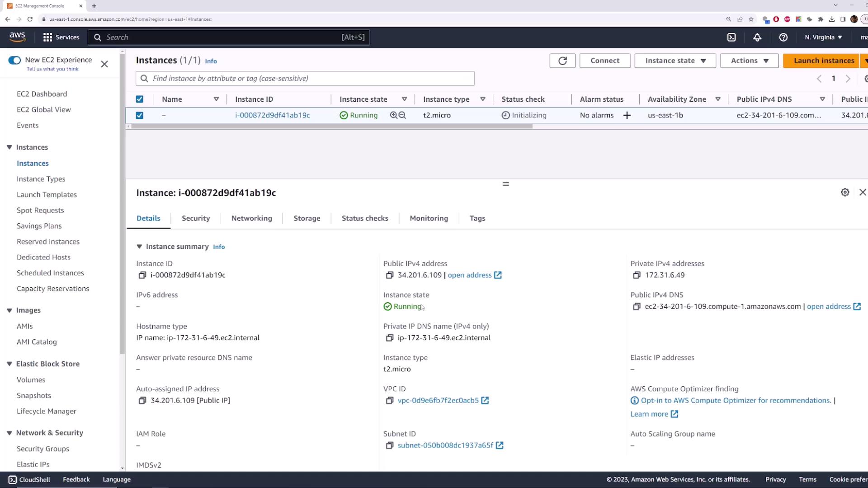Copy the public IPv4 address 34.201.6.109
The height and width of the screenshot is (488, 868).
pyautogui.click(x=389, y=275)
